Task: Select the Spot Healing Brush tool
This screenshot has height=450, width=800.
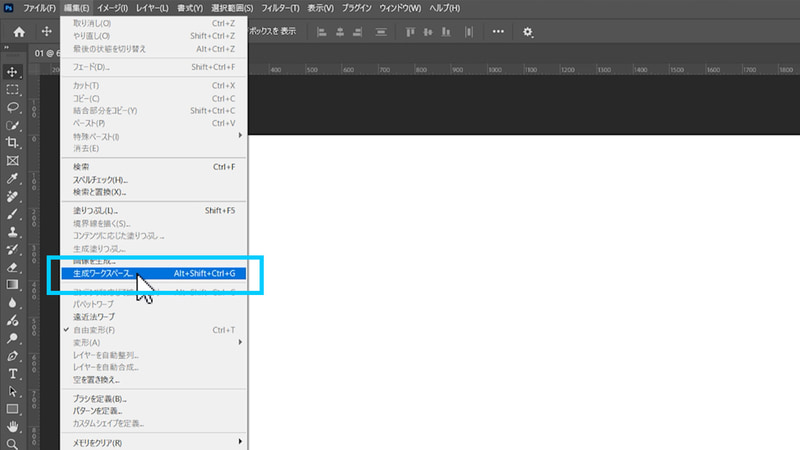Action: (12, 196)
